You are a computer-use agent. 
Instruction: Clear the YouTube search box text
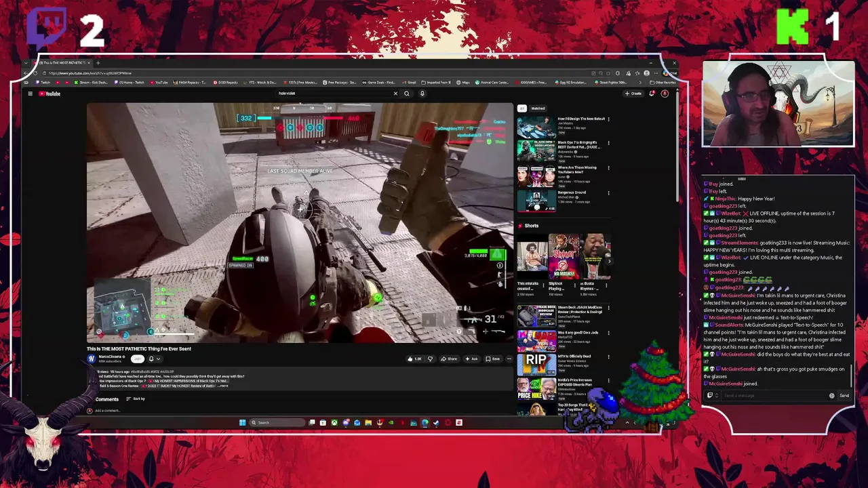pyautogui.click(x=395, y=94)
